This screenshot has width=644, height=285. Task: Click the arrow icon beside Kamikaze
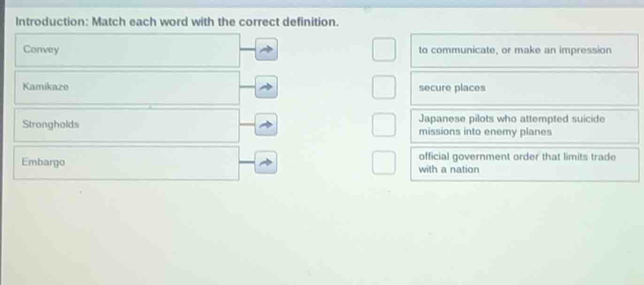click(265, 86)
